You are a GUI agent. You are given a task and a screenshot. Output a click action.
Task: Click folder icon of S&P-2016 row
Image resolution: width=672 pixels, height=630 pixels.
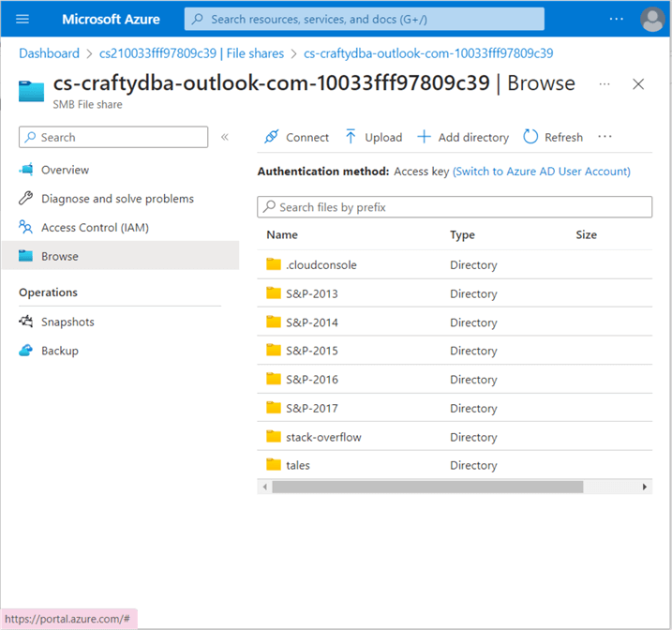(274, 379)
